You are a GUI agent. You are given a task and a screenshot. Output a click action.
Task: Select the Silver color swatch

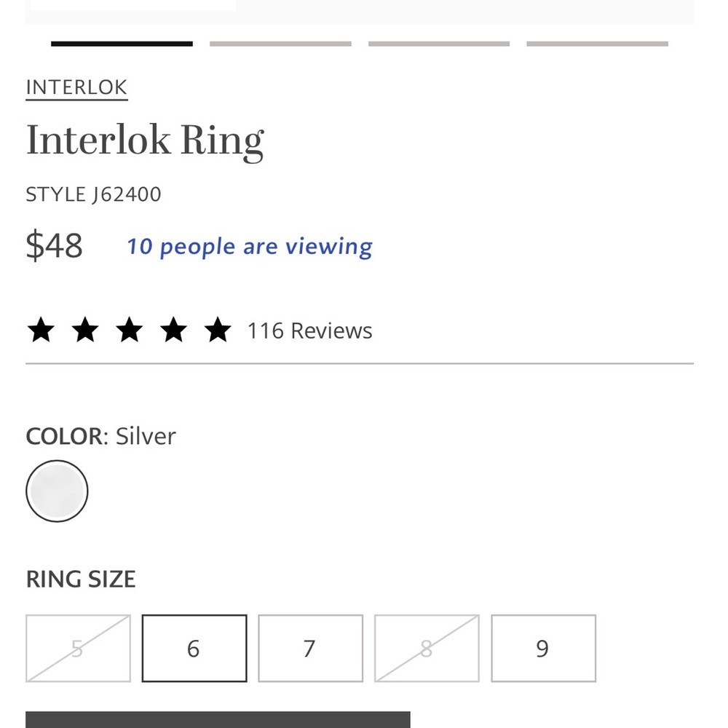(x=57, y=491)
